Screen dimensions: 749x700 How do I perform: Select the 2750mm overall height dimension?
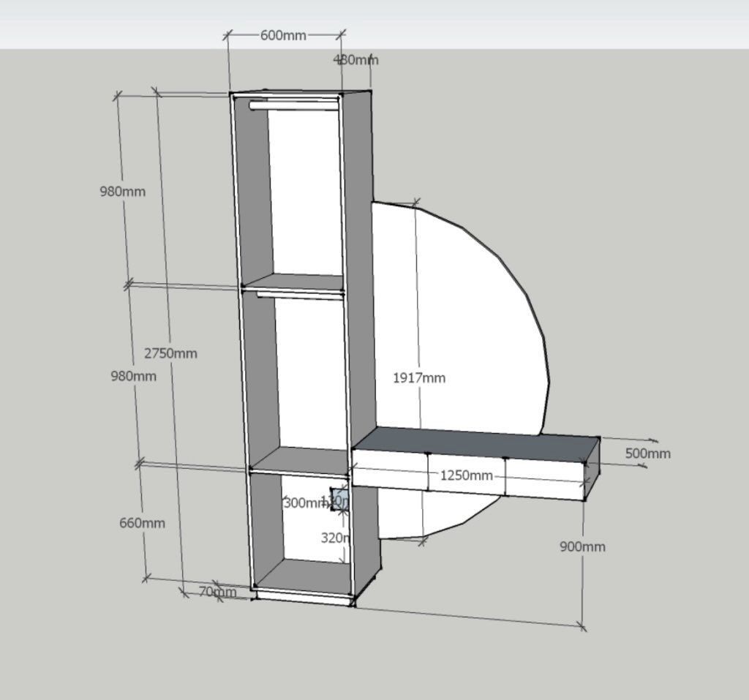coord(170,353)
